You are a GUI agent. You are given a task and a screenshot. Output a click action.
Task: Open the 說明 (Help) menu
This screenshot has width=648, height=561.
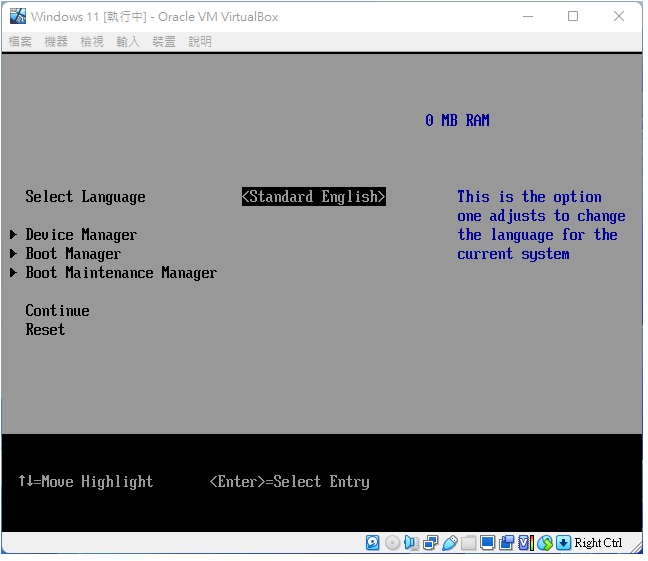(x=201, y=42)
